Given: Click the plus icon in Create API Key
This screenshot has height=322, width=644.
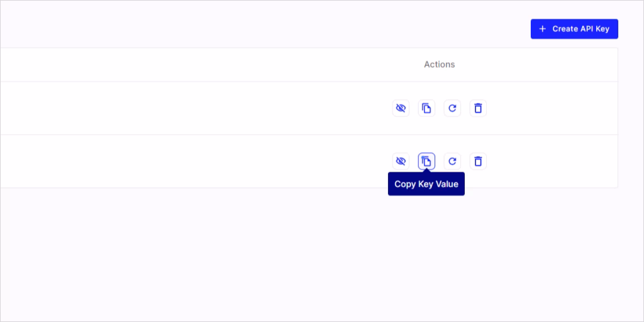Looking at the screenshot, I should coord(543,29).
